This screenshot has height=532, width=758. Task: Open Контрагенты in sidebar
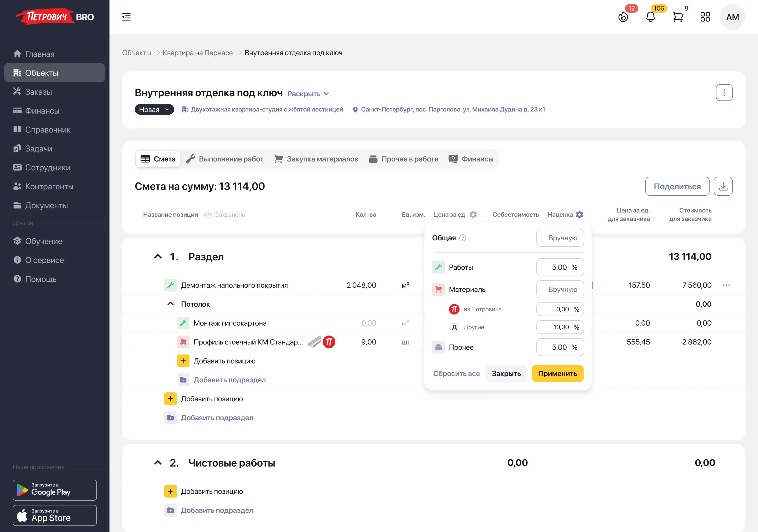point(55,187)
